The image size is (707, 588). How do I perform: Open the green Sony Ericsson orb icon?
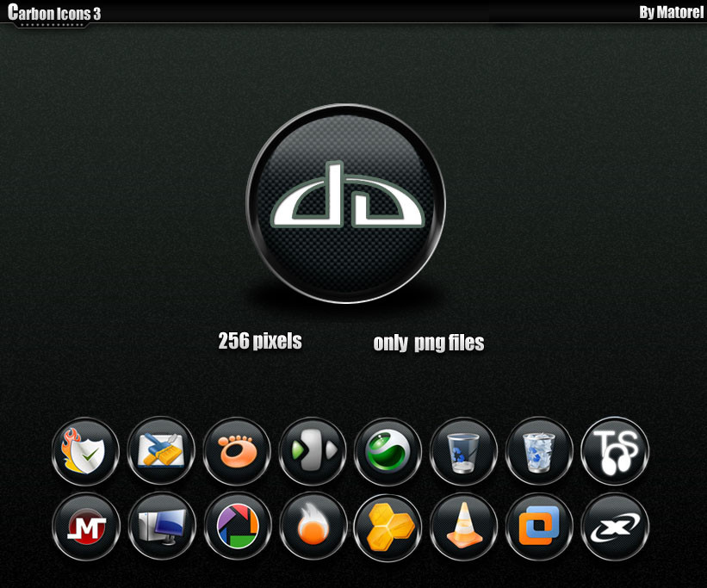(x=388, y=451)
